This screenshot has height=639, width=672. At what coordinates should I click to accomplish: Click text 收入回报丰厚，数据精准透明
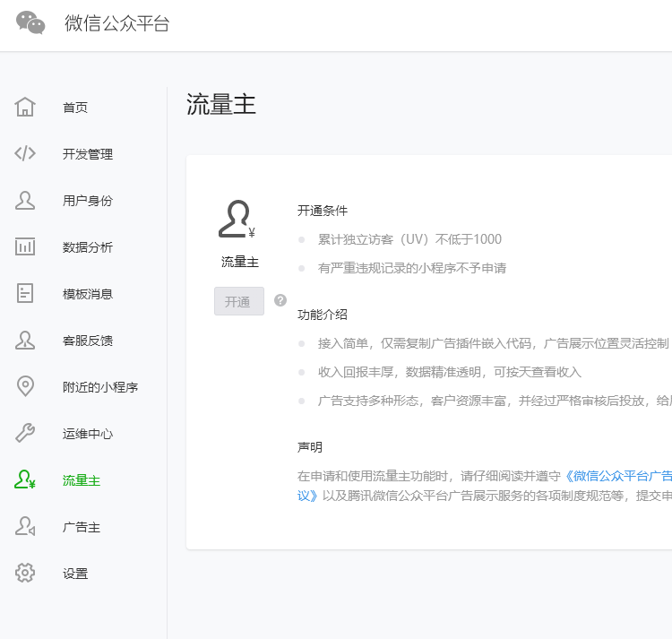point(450,372)
